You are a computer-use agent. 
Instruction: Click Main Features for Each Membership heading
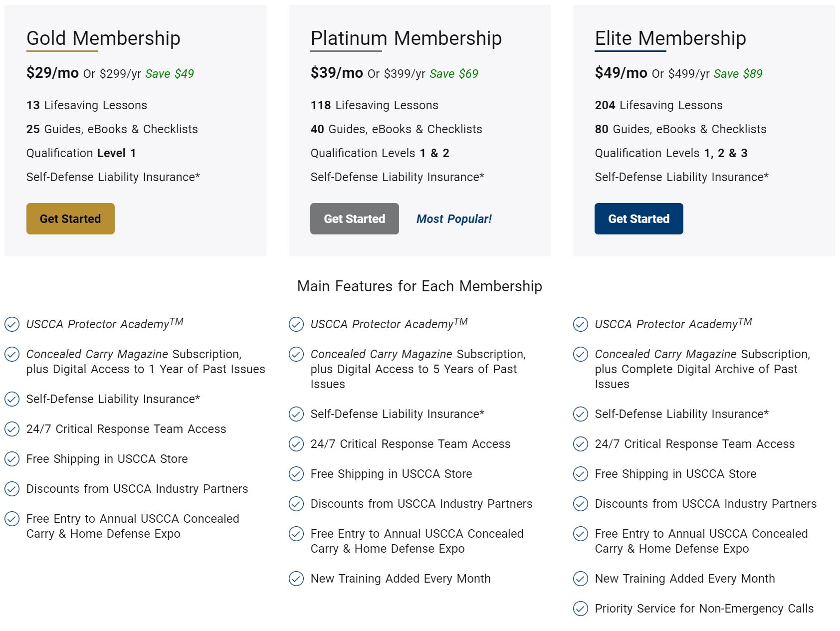tap(420, 286)
